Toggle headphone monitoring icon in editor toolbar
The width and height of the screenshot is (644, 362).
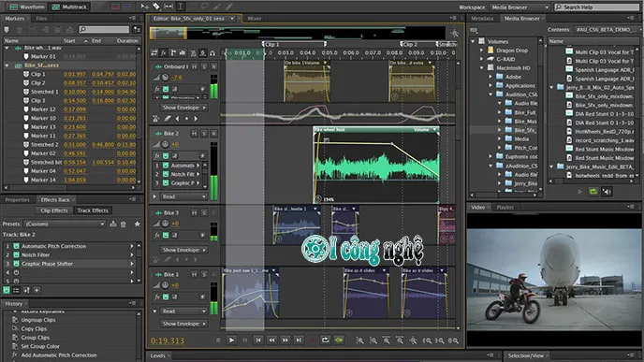pos(212,53)
